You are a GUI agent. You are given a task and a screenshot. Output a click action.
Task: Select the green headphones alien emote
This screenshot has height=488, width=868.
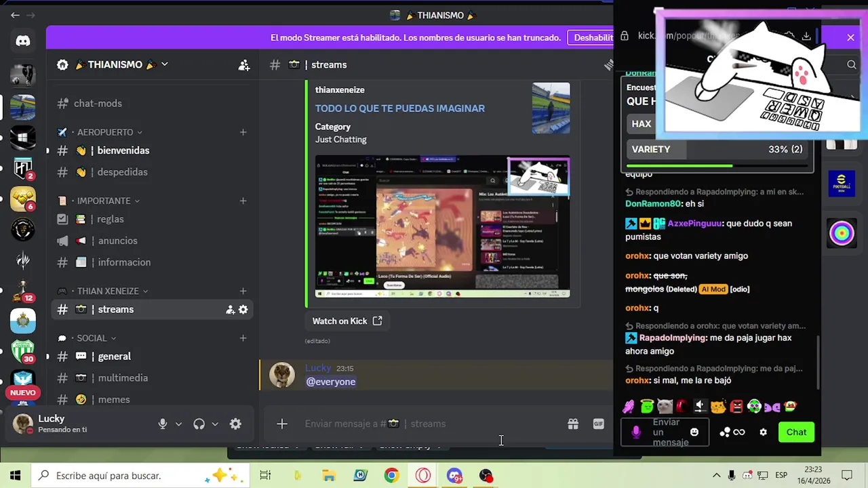pyautogui.click(x=754, y=407)
